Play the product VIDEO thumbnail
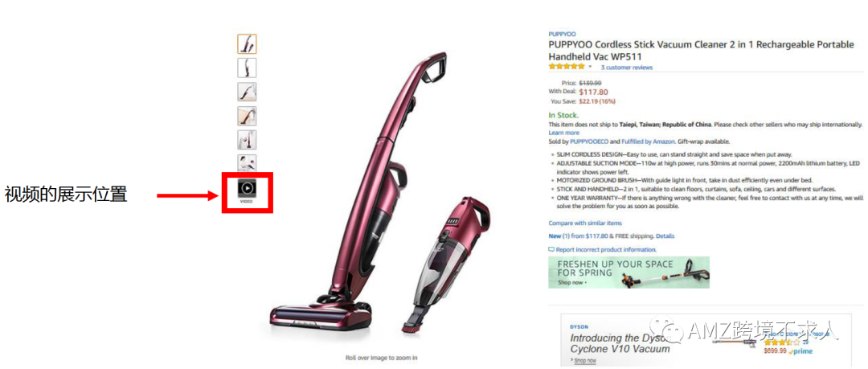Screen dimensions: 868x369 click(x=247, y=188)
